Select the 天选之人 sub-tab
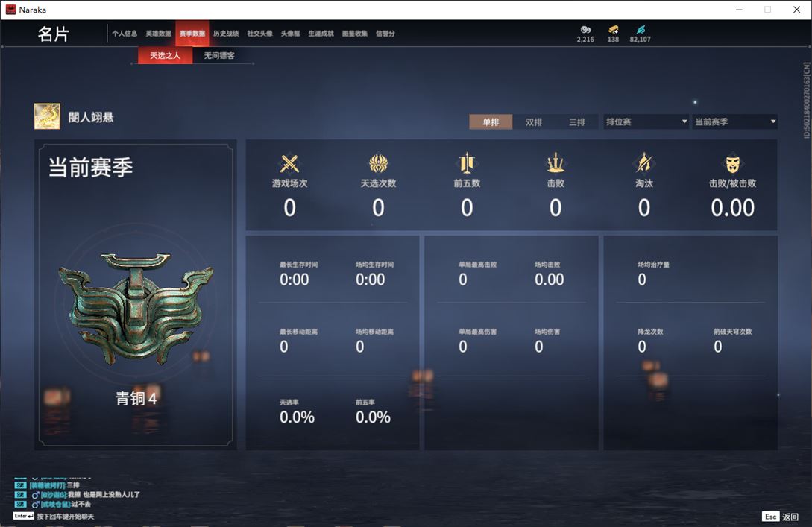The height and width of the screenshot is (527, 812). coord(166,55)
